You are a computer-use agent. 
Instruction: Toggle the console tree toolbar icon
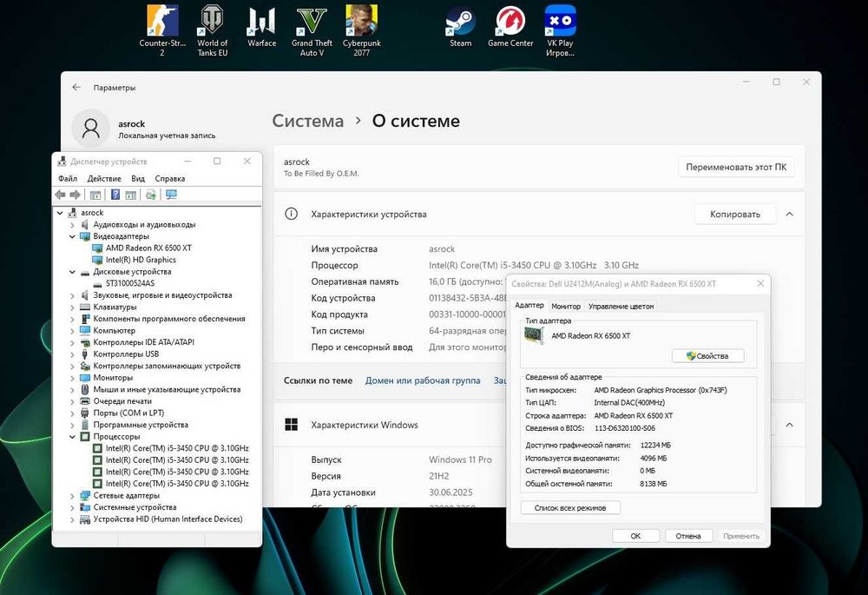tap(95, 195)
